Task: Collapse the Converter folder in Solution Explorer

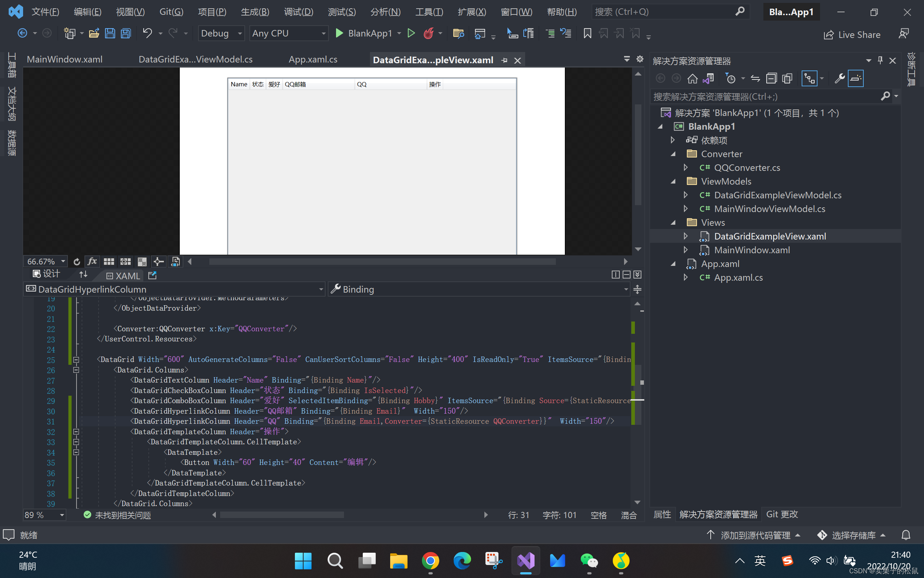Action: [x=673, y=154]
